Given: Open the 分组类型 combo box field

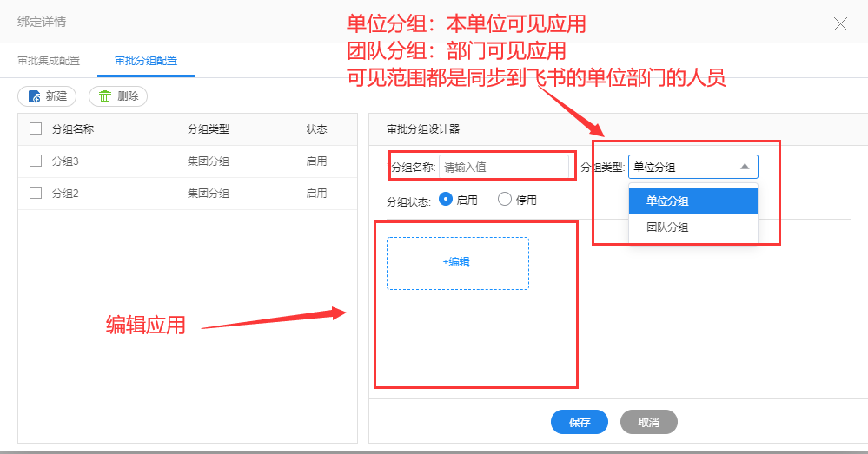Looking at the screenshot, I should click(693, 167).
